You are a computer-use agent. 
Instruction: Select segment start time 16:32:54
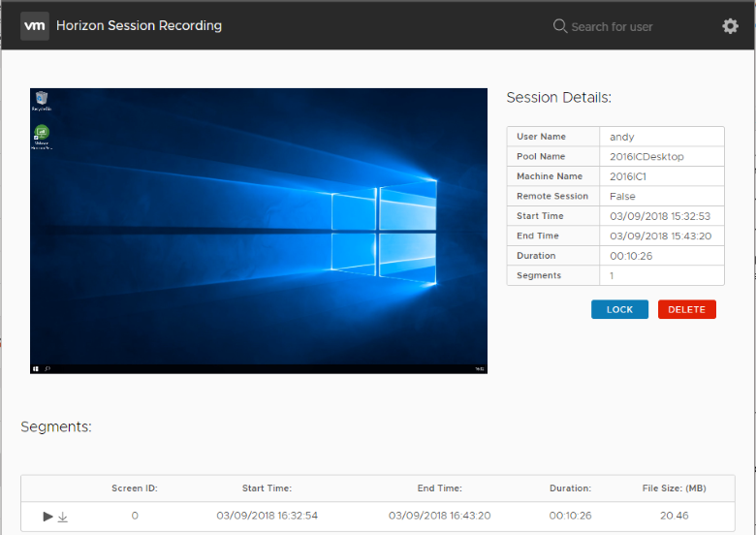[x=267, y=516]
